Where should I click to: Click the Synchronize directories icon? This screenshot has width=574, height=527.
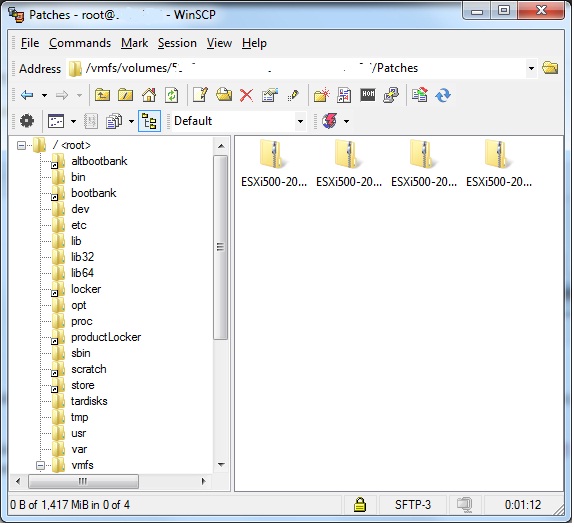420,95
